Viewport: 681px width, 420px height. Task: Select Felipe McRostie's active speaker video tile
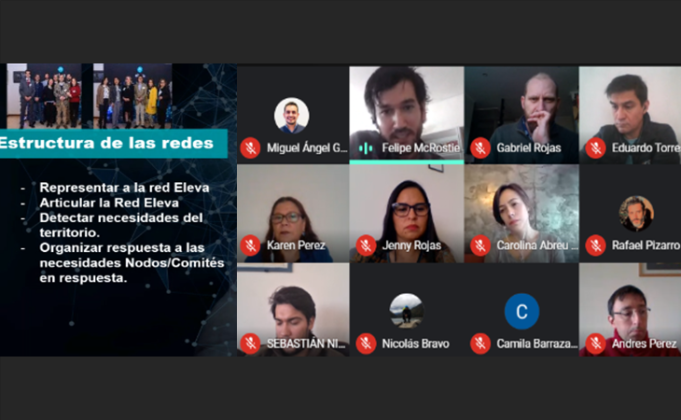click(x=407, y=115)
